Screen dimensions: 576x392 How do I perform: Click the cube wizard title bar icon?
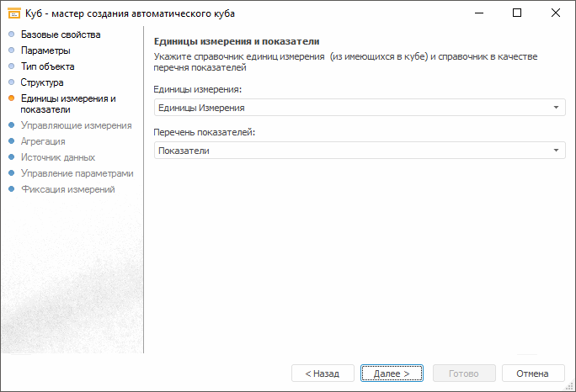[13, 13]
